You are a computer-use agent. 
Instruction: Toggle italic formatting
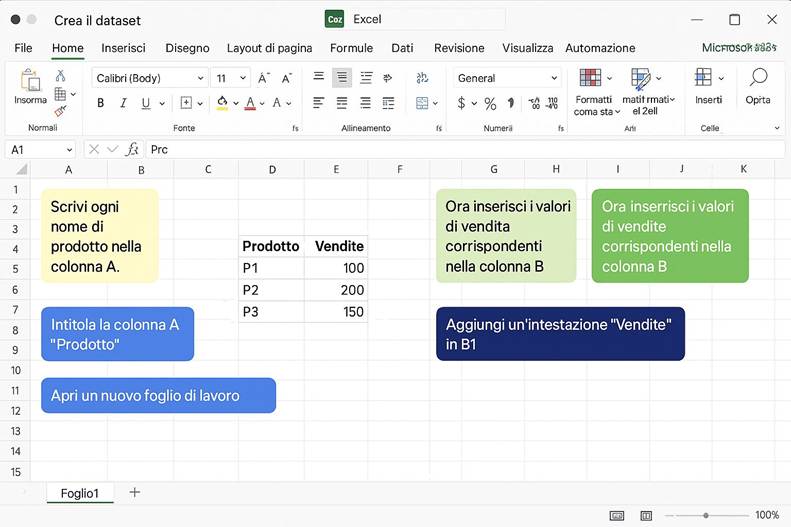tap(123, 103)
